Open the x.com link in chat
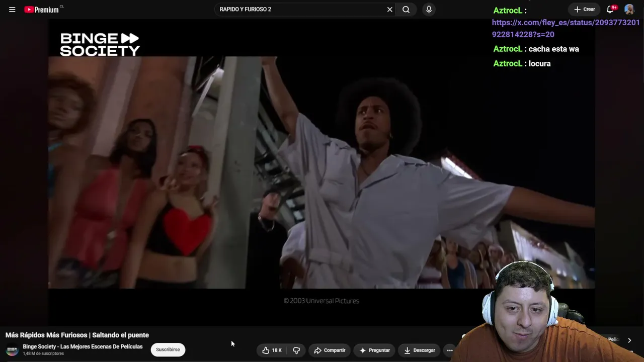This screenshot has width=644, height=362. click(x=566, y=29)
